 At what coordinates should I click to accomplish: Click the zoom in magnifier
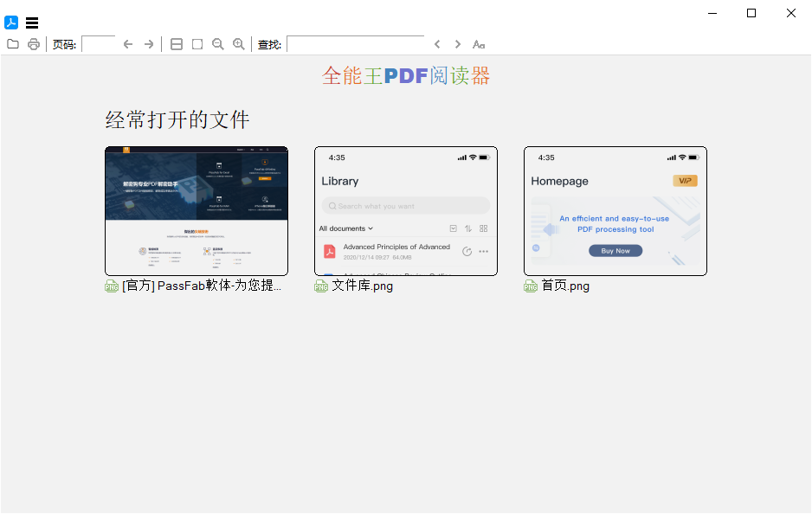click(x=239, y=44)
